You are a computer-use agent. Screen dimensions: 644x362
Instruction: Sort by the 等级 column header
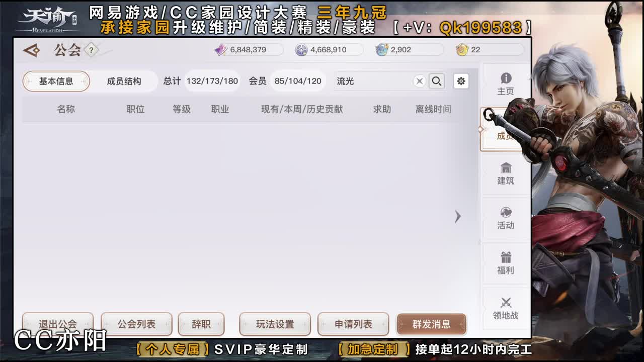click(x=182, y=109)
